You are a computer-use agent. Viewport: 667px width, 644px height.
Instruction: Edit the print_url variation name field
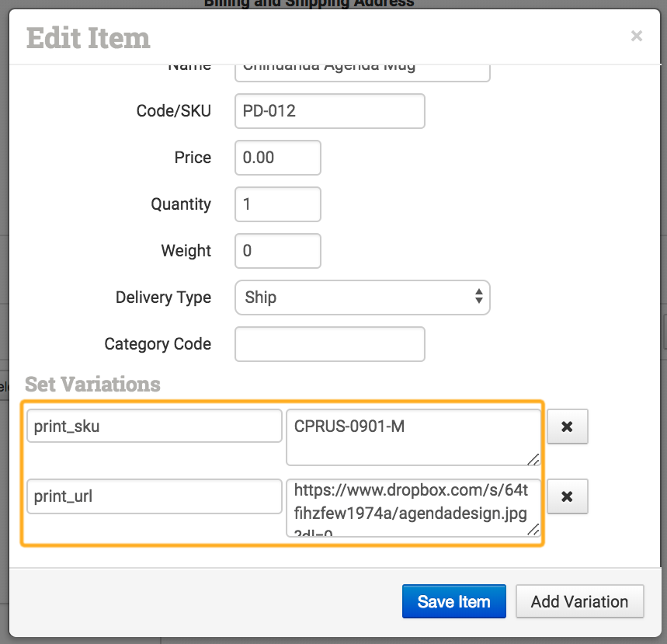[x=154, y=496]
